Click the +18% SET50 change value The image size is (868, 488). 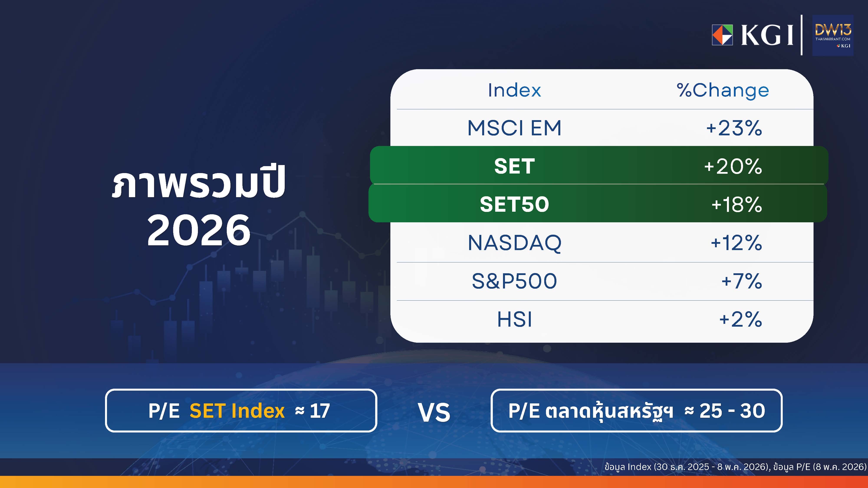click(x=736, y=204)
